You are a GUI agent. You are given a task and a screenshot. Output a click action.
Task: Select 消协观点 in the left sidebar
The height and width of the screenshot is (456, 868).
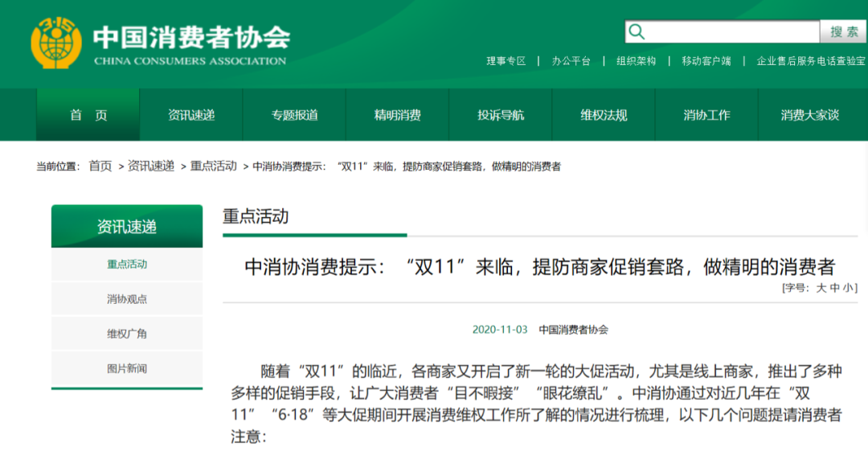click(127, 299)
